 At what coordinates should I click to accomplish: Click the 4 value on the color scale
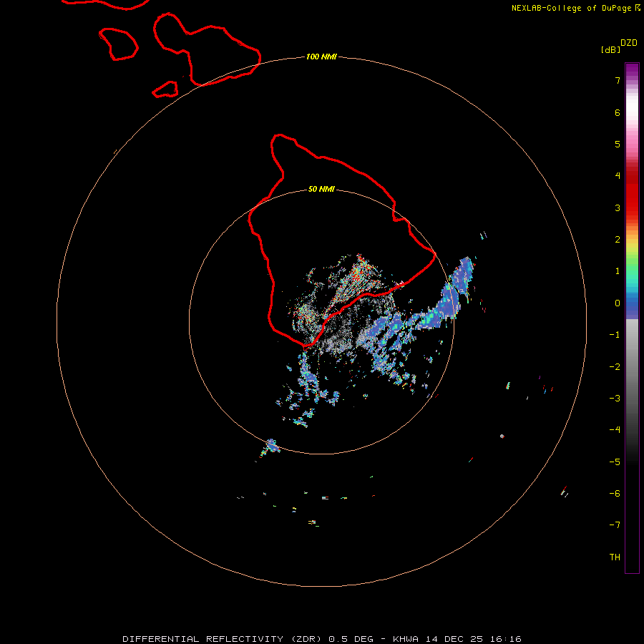pyautogui.click(x=618, y=176)
